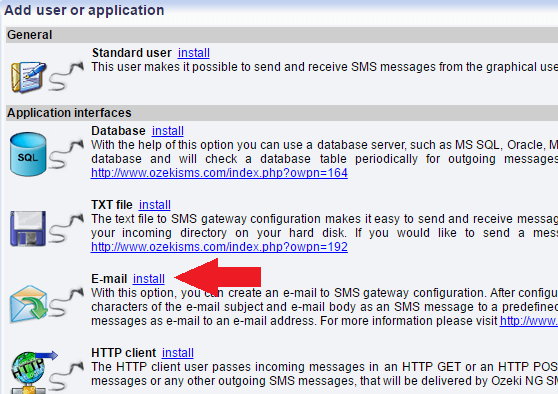Click the HTTP client globe icon

pos(33,373)
